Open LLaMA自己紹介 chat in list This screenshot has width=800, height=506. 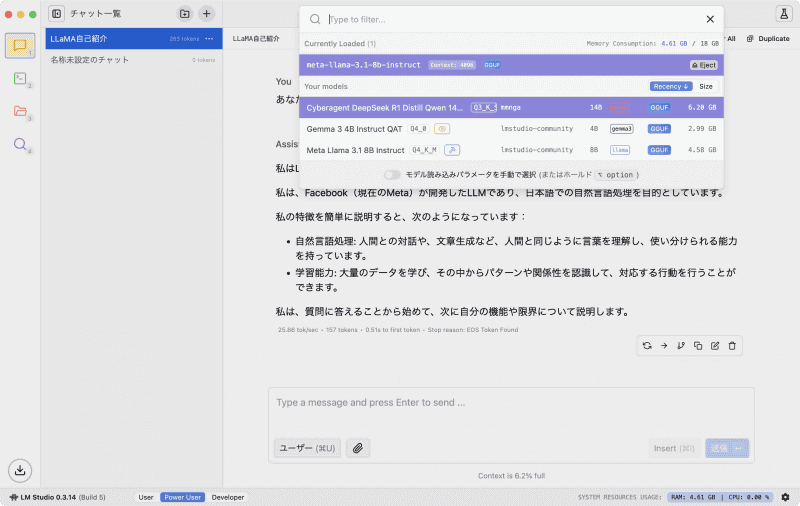pos(134,39)
